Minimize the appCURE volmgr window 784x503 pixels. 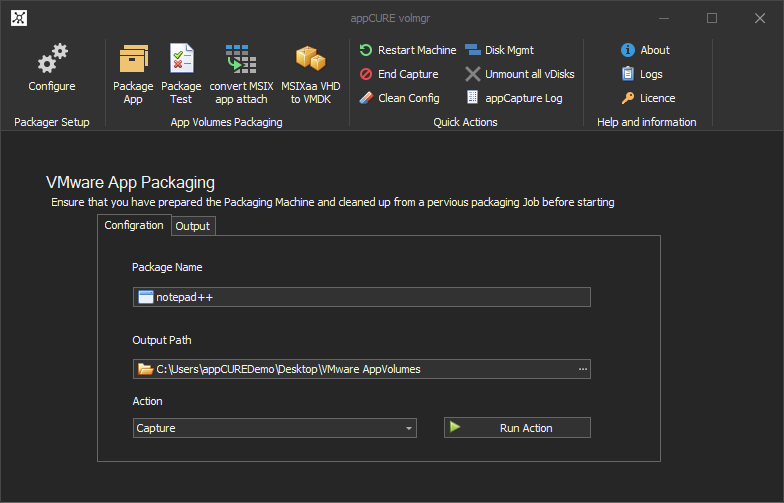coord(664,18)
